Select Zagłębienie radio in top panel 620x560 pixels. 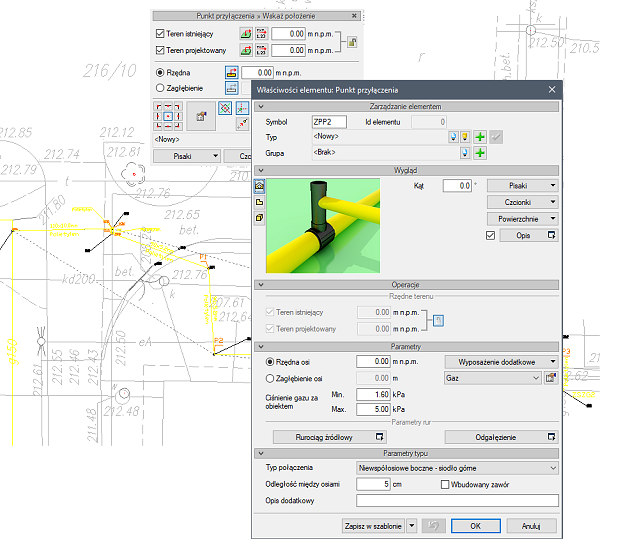pyautogui.click(x=160, y=88)
